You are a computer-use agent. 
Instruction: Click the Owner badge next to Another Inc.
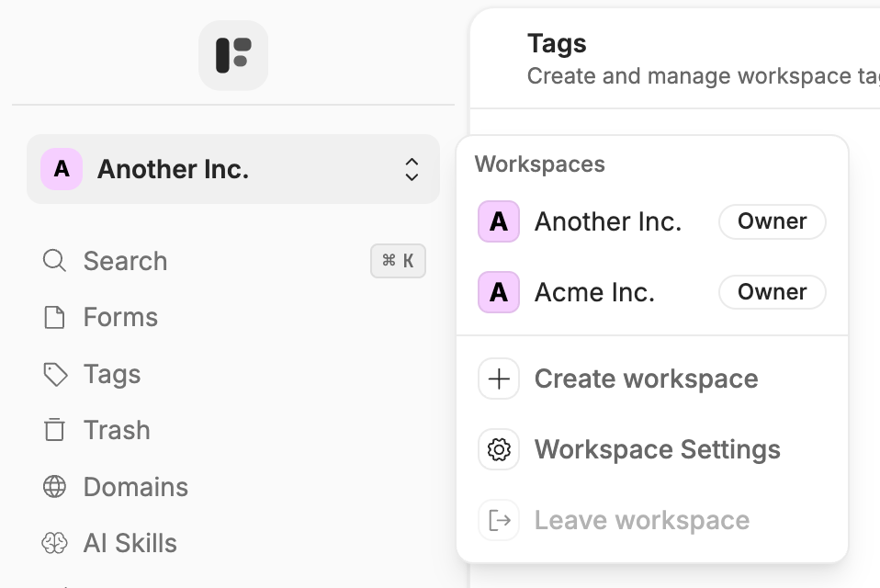(773, 221)
